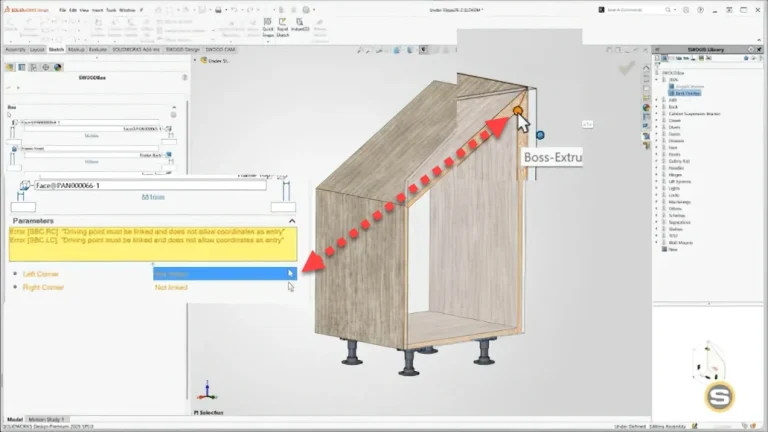Select the highlighted item under 3606 in library
Image resolution: width=768 pixels, height=432 pixels.
(685, 93)
